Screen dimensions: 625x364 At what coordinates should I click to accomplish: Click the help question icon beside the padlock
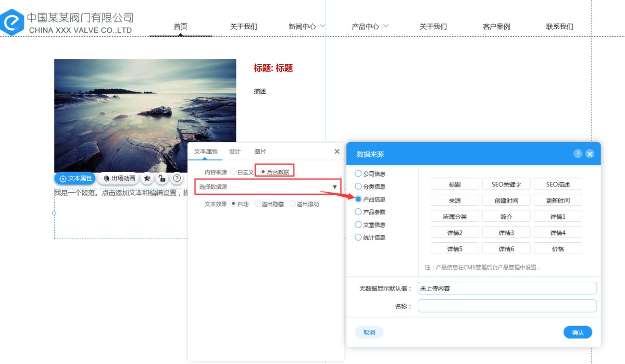(177, 179)
